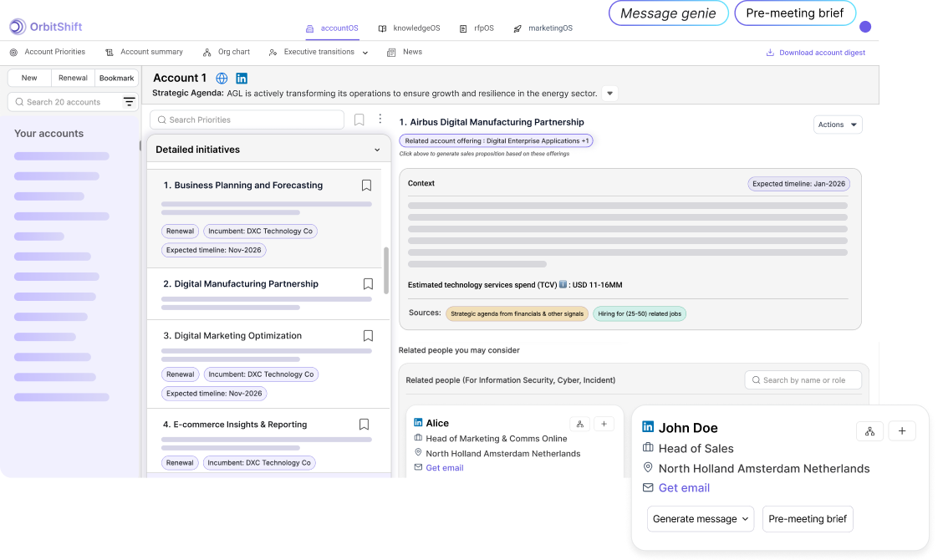Screen dimensions: 938x560
Task: Show John Doe in org chart icon
Action: (x=869, y=430)
